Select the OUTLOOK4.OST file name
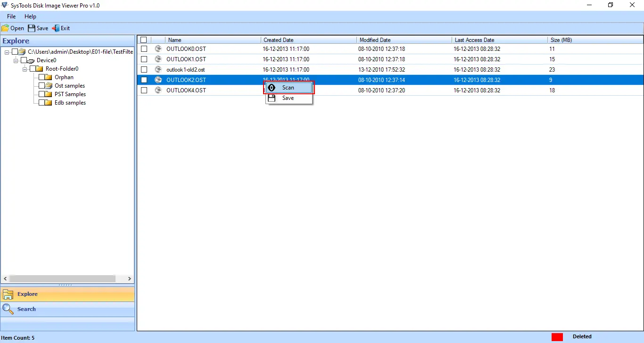 point(186,90)
